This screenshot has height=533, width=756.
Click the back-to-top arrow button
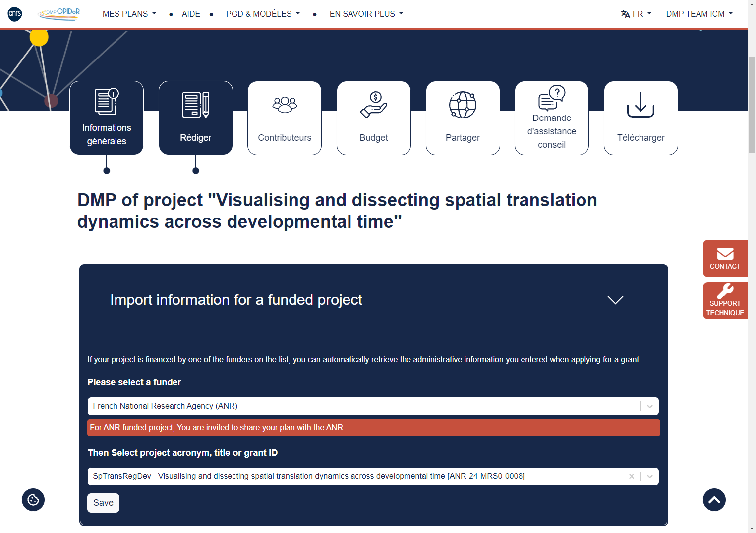(714, 500)
